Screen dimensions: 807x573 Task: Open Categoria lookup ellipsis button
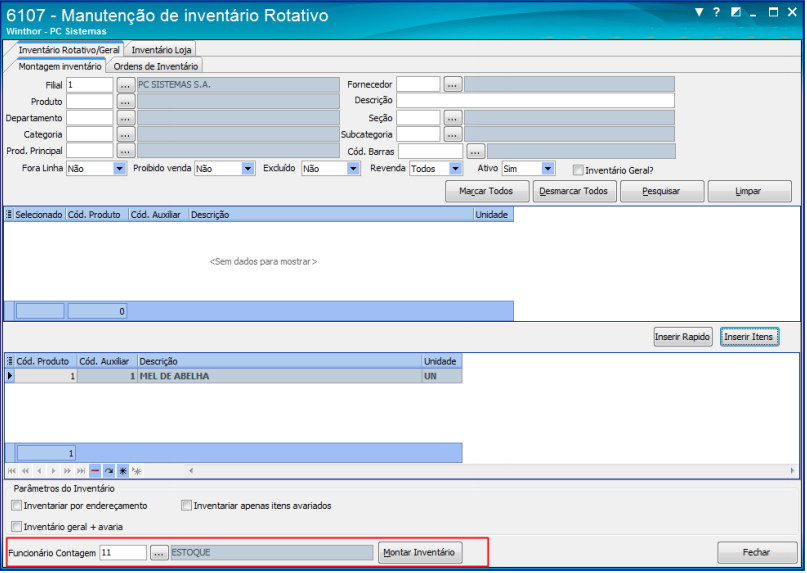(x=126, y=134)
